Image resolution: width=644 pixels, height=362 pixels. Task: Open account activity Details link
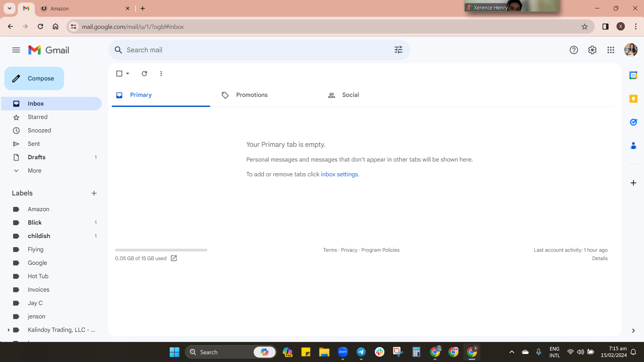600,258
